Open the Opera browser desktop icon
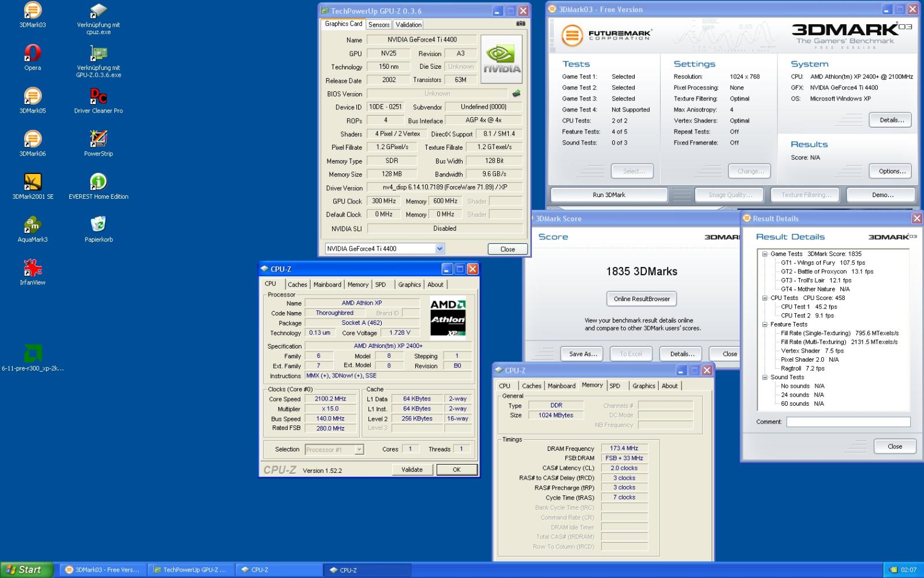Screen dimensions: 924x578 [32, 58]
